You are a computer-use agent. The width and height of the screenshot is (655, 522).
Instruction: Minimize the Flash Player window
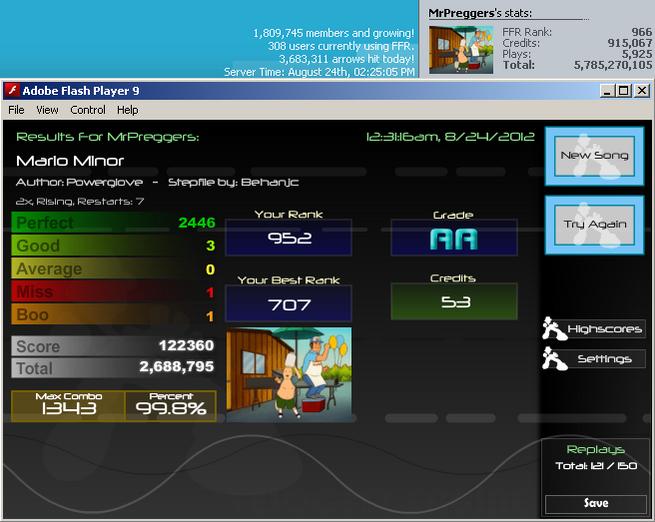pyautogui.click(x=607, y=91)
